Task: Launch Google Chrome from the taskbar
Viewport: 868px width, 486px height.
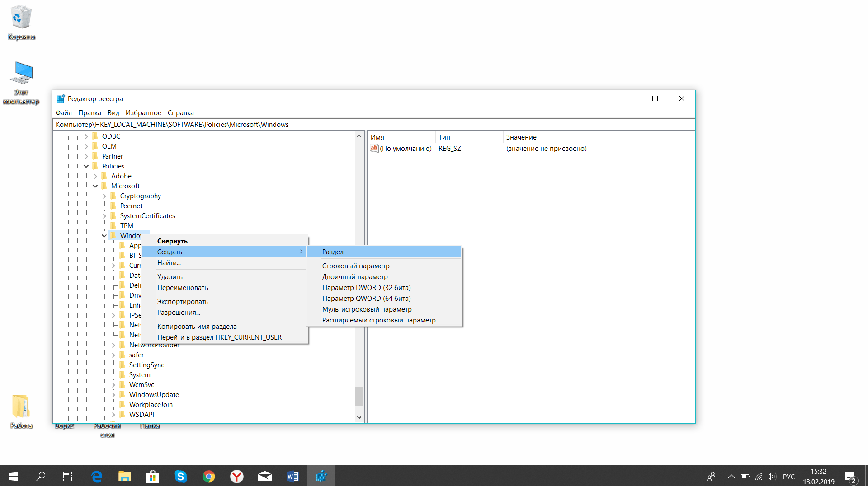Action: tap(208, 476)
